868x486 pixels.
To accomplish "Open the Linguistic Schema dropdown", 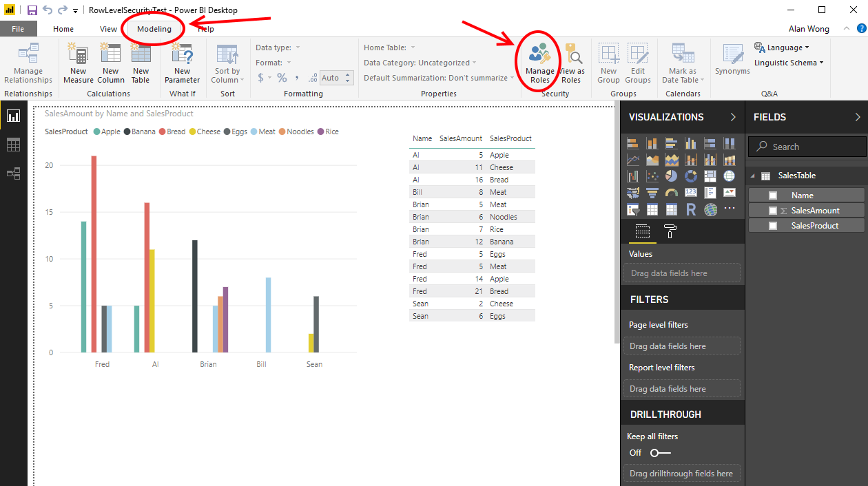I will (x=789, y=63).
